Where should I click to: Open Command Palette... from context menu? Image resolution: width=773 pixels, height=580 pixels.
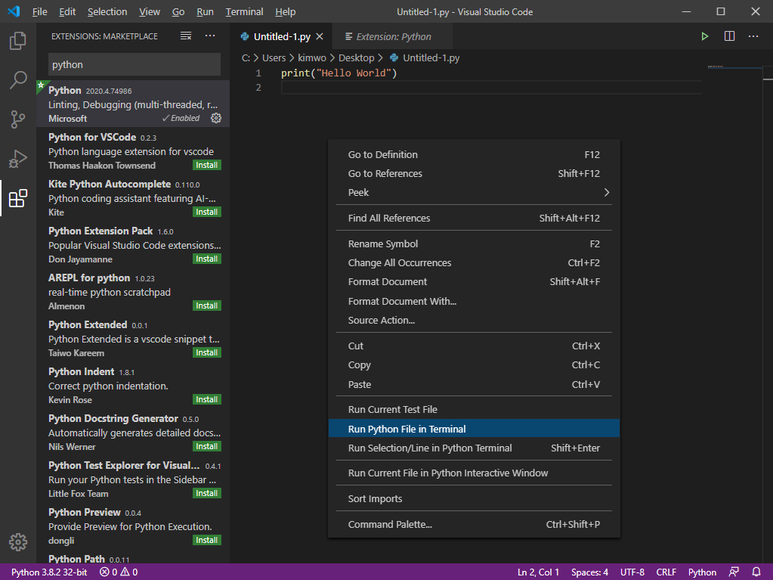click(474, 524)
